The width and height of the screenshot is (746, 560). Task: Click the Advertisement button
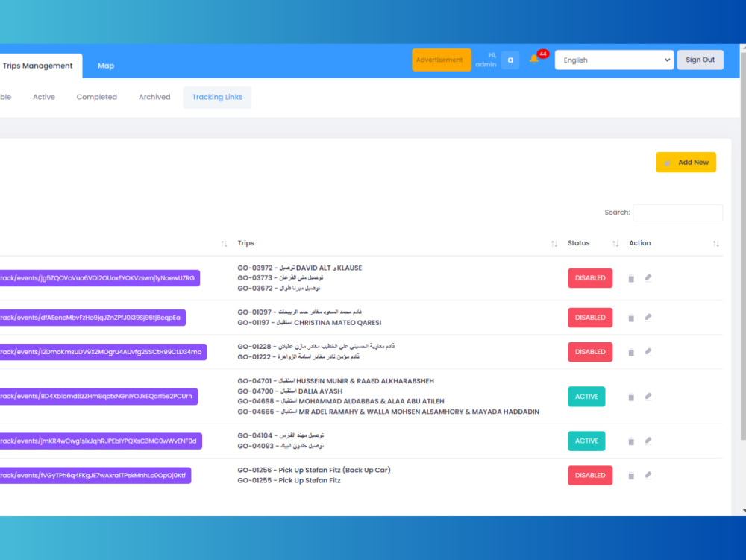(x=441, y=60)
